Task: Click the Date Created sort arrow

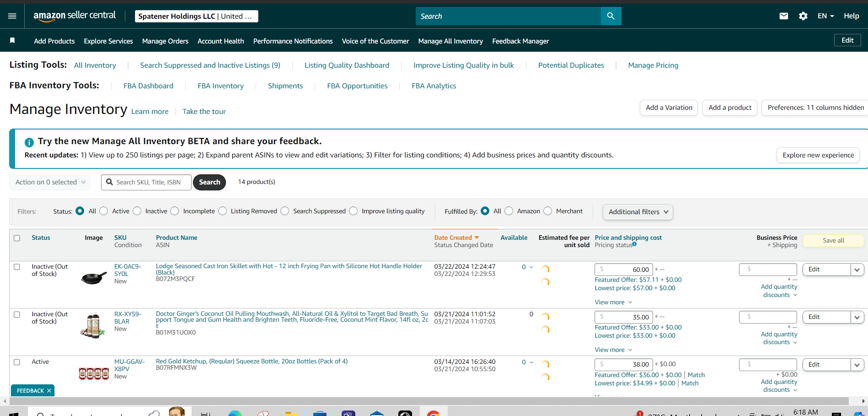Action: point(477,238)
